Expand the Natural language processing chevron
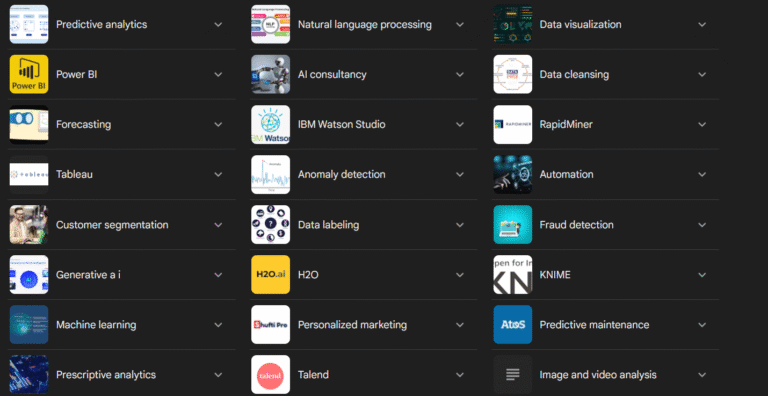768x396 pixels. 460,25
